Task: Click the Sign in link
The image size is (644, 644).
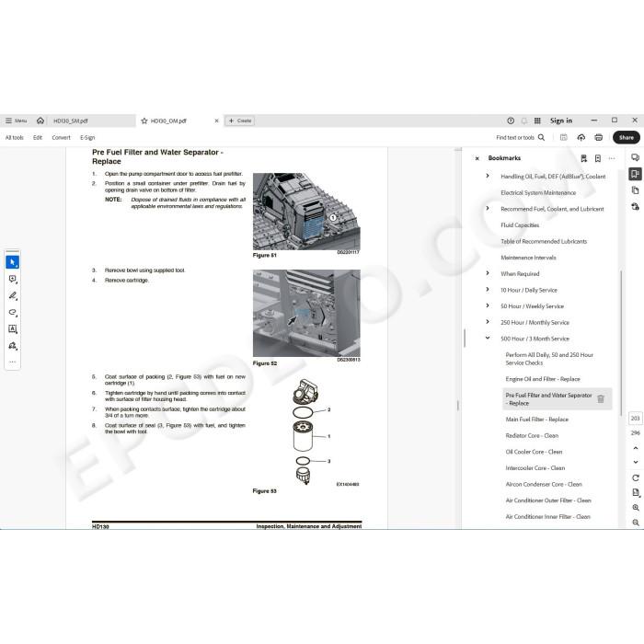Action: pyautogui.click(x=561, y=121)
